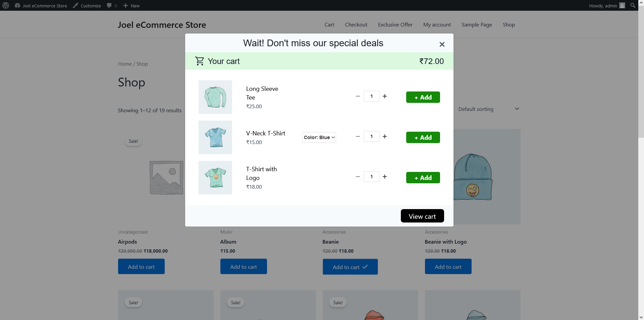The width and height of the screenshot is (644, 320).
Task: Open the Color: Blue dropdown
Action: pos(319,137)
